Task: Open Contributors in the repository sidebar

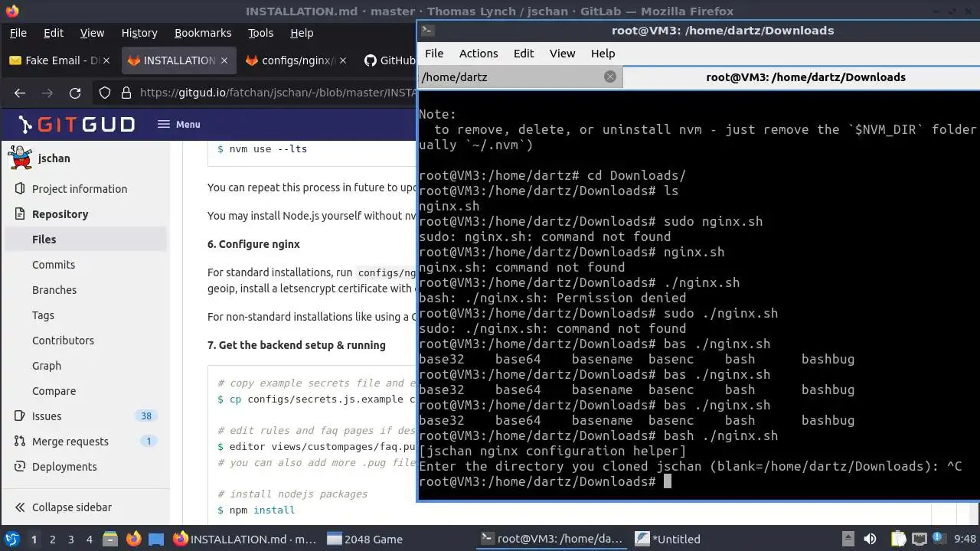Action: pyautogui.click(x=63, y=341)
